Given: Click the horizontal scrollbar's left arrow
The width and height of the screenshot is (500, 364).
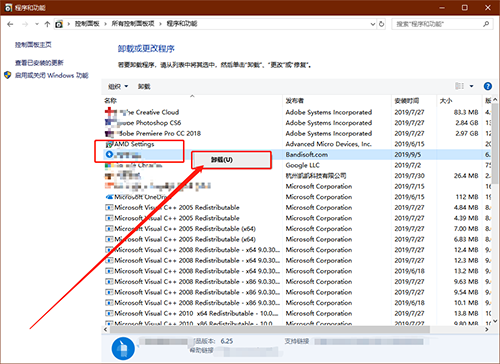Looking at the screenshot, I should pyautogui.click(x=106, y=330).
